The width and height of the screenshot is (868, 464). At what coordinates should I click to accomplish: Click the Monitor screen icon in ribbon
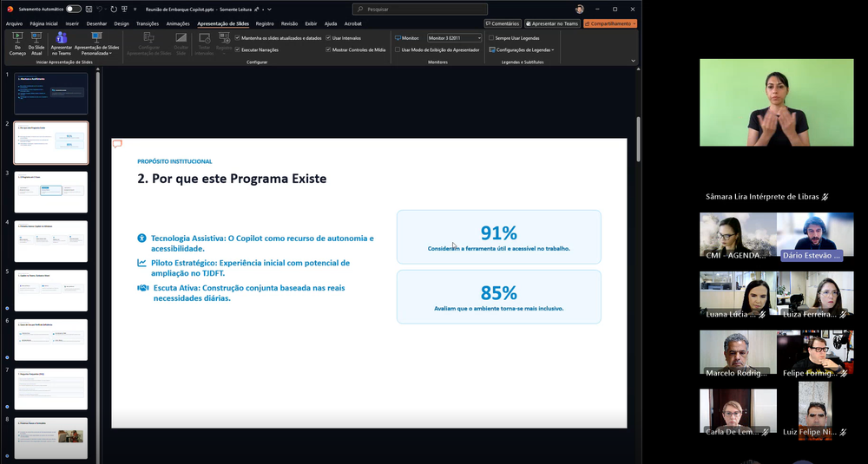[x=398, y=38]
